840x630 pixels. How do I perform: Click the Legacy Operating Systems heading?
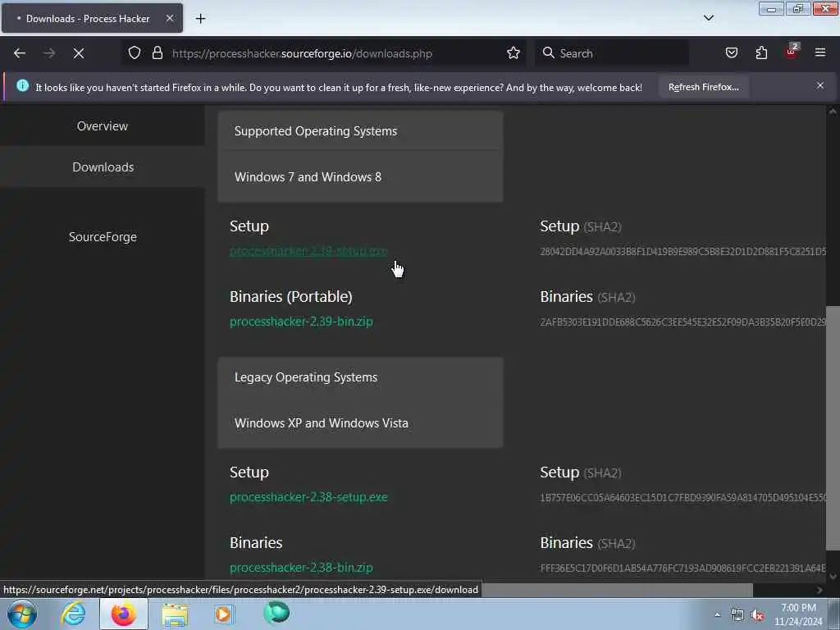click(305, 377)
